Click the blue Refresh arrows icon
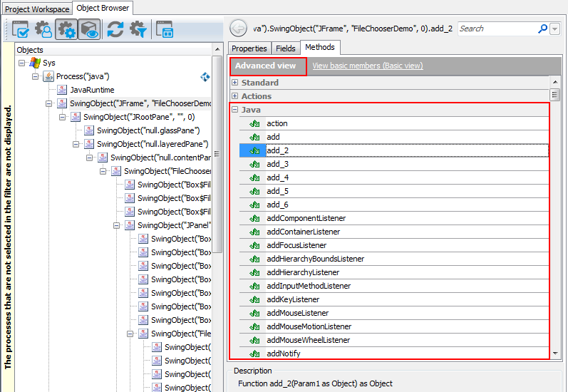 pos(115,29)
